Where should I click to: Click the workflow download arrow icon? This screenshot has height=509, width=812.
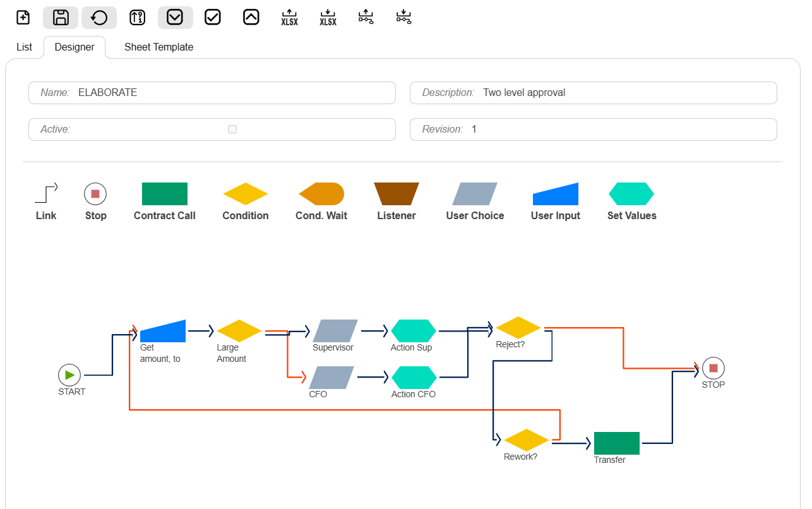403,18
